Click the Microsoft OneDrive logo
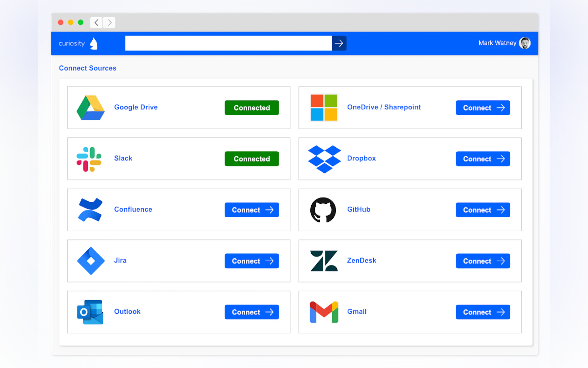Image resolution: width=588 pixels, height=368 pixels. pyautogui.click(x=324, y=108)
